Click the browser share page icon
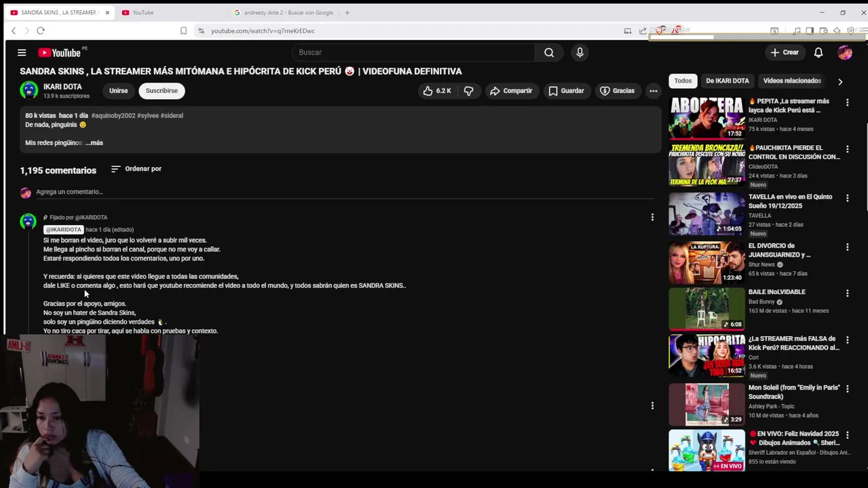Screen dimensions: 868x488 642,30
